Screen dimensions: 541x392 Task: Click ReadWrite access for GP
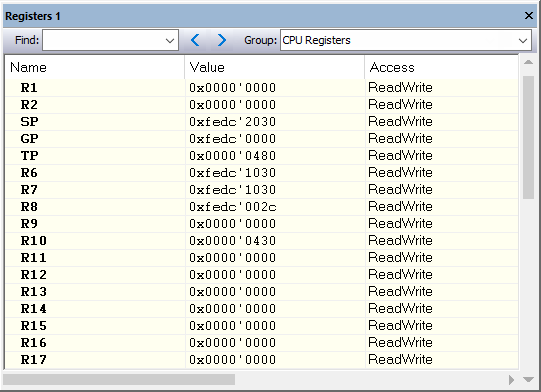(x=400, y=139)
